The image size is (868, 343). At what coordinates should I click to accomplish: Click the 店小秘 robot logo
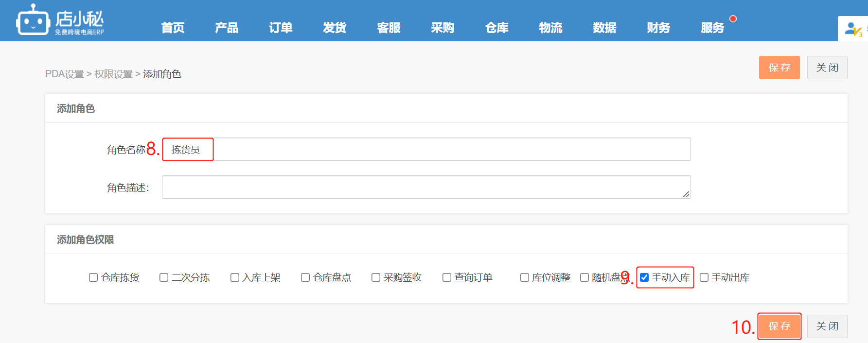coord(33,21)
